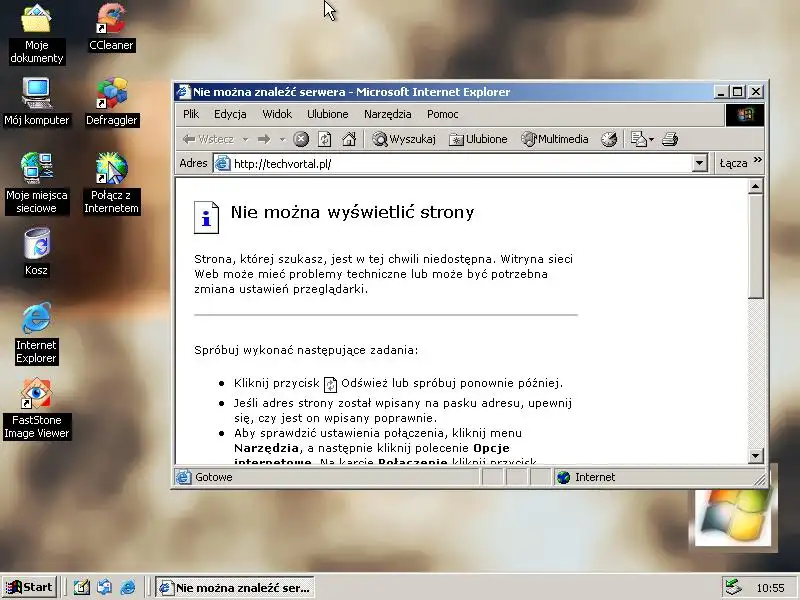Open the Ulubione menu
Image resolution: width=800 pixels, height=600 pixels.
click(328, 114)
